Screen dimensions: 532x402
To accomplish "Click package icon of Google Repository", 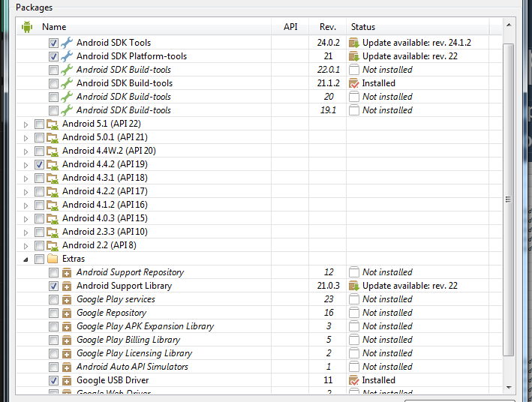I will click(x=67, y=313).
